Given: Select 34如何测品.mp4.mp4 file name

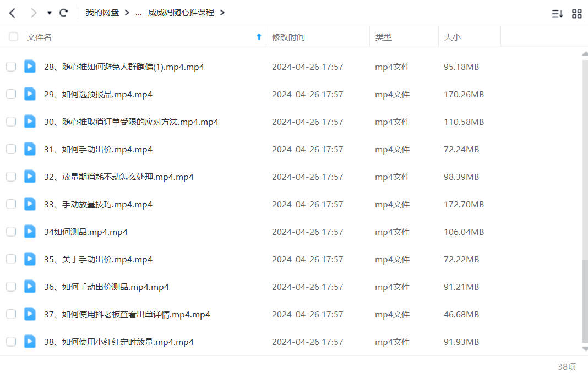Looking at the screenshot, I should (86, 232).
